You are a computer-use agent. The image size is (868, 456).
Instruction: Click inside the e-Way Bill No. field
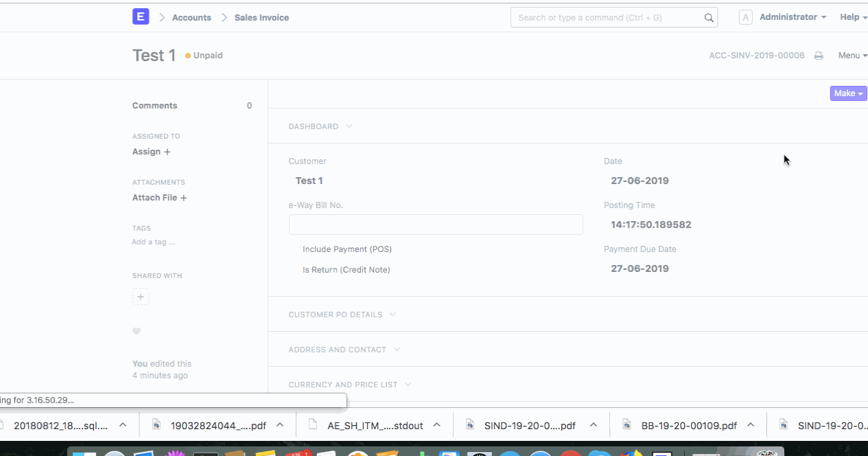(x=436, y=224)
